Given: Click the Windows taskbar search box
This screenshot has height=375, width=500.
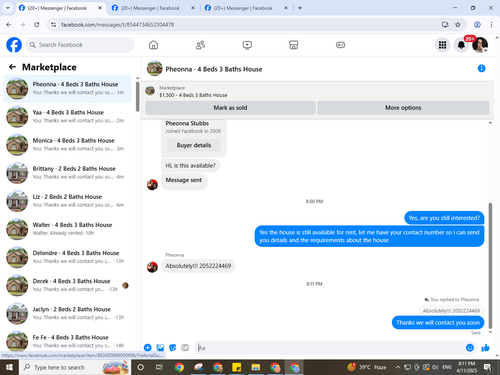Looking at the screenshot, I should pos(75,367).
